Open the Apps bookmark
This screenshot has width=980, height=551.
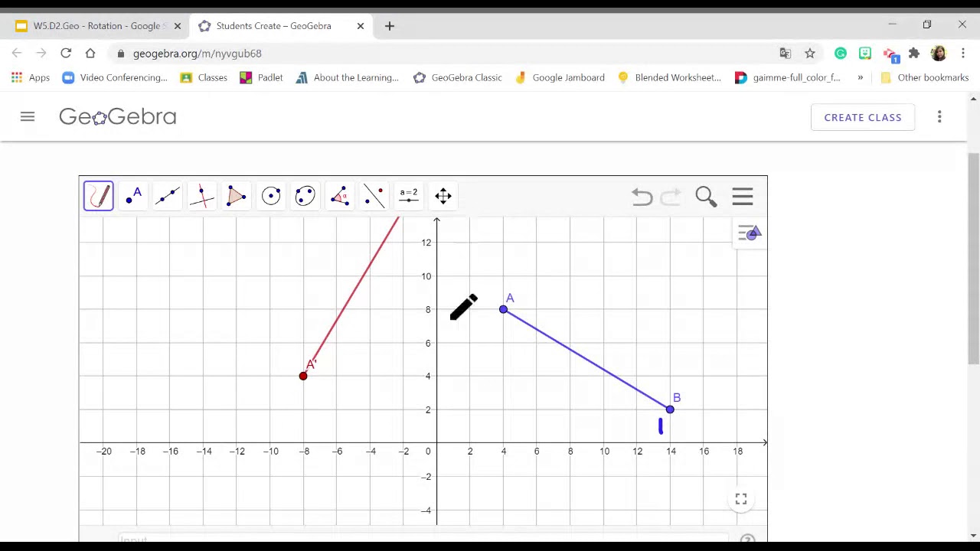[31, 77]
